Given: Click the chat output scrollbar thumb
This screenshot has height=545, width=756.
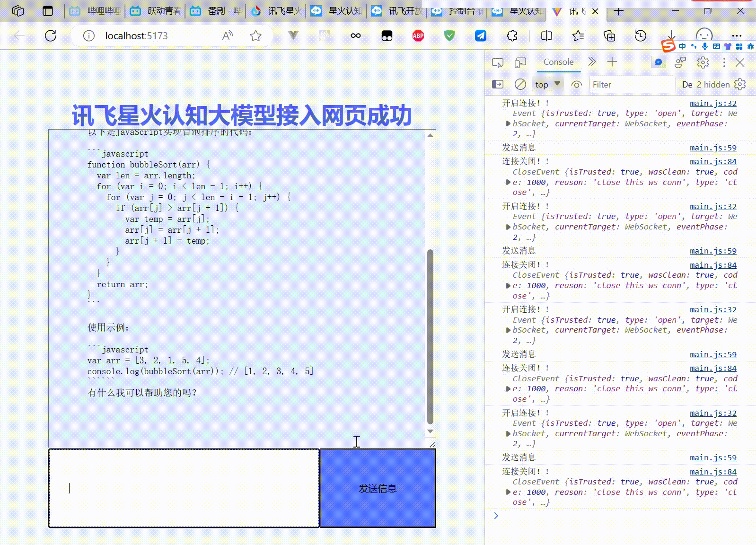Looking at the screenshot, I should click(430, 337).
